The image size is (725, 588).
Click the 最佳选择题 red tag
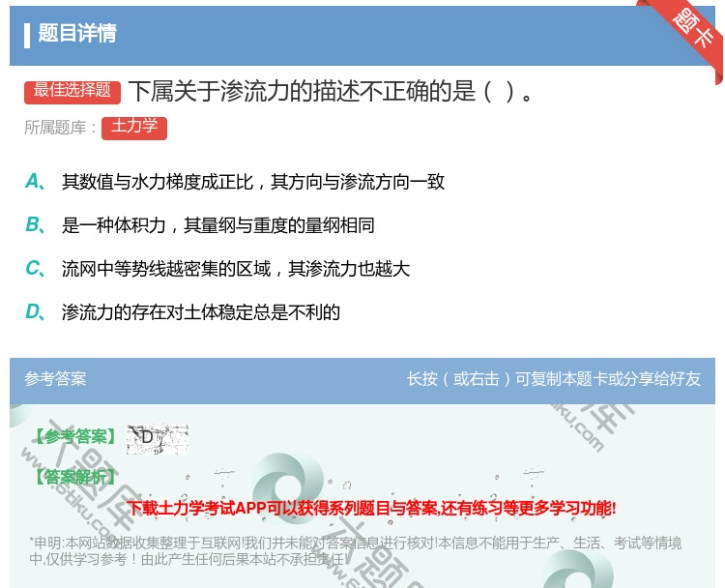coord(72,91)
